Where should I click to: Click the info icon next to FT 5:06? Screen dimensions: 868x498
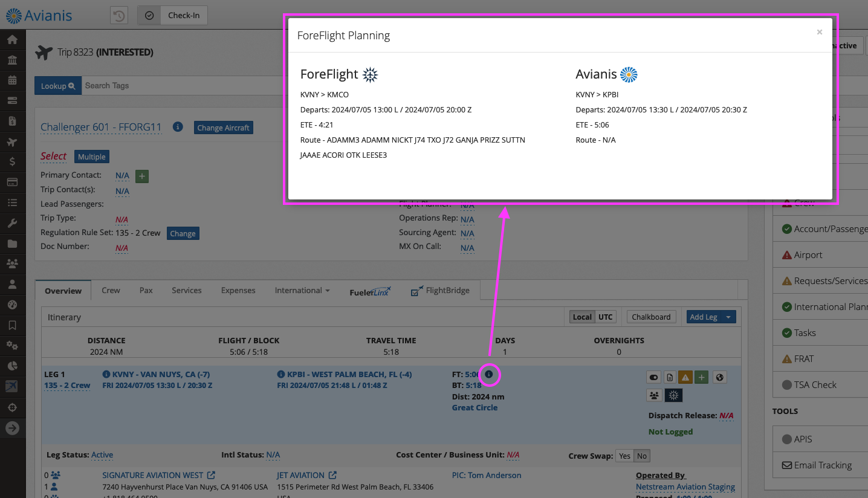tap(489, 375)
